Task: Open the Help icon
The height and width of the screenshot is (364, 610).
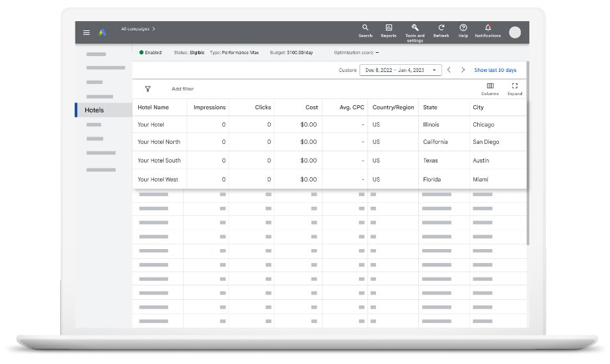Action: tap(463, 28)
